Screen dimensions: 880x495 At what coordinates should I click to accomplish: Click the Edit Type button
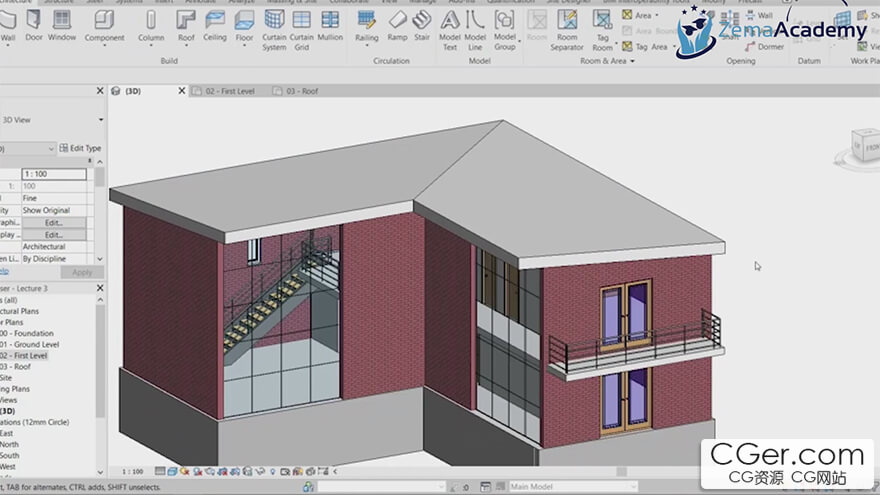80,148
